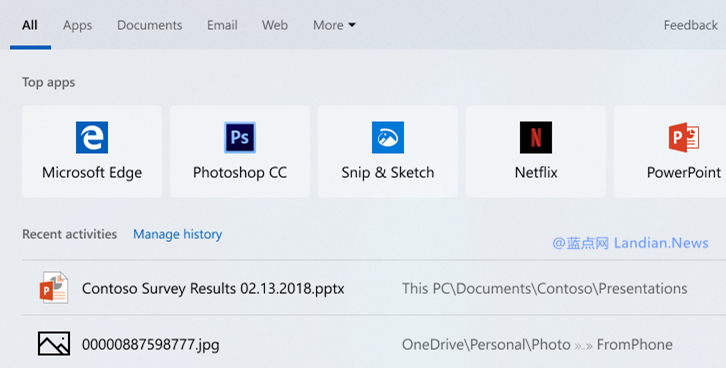Launch Photoshop CC via its Ps icon
The height and width of the screenshot is (368, 726).
240,137
